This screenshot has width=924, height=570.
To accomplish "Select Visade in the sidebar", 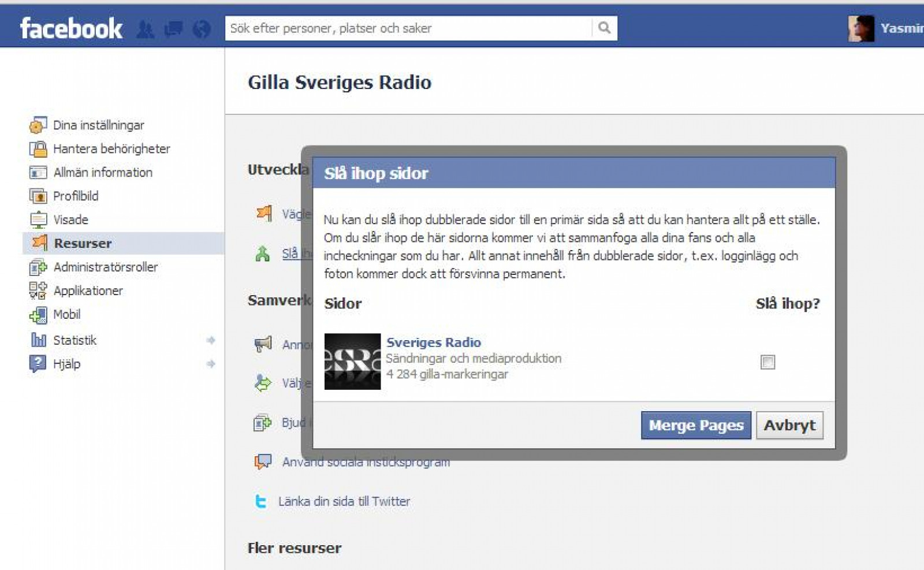I will tap(70, 220).
